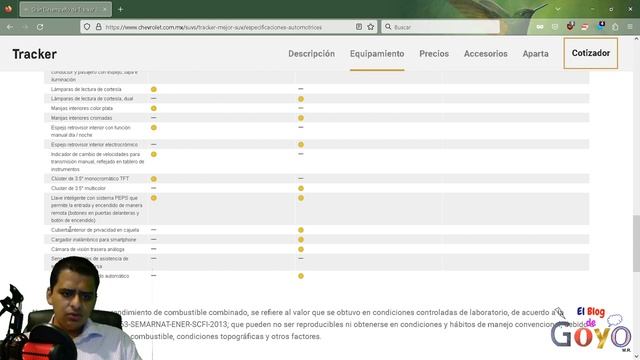
Task: Close the active browser tab
Action: (105, 9)
